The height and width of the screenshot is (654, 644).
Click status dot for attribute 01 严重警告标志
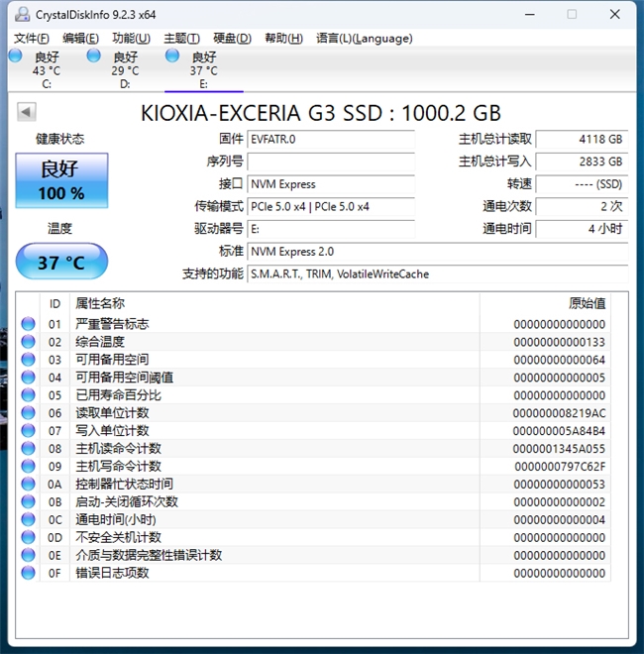pyautogui.click(x=28, y=324)
